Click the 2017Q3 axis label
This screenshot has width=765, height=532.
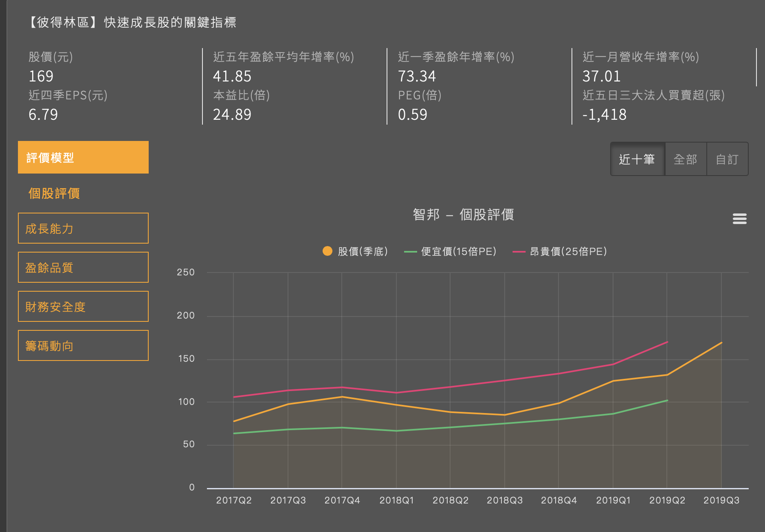288,500
